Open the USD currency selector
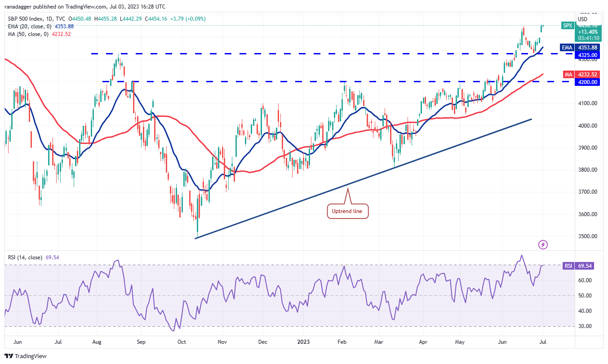This screenshot has width=608, height=364. tap(582, 19)
